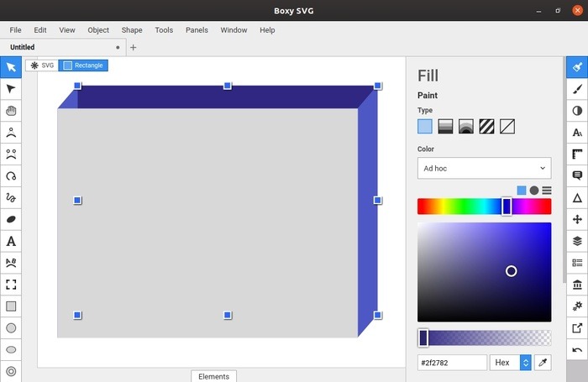
Task: Select the Cubic Bezier pen tool
Action: click(11, 154)
